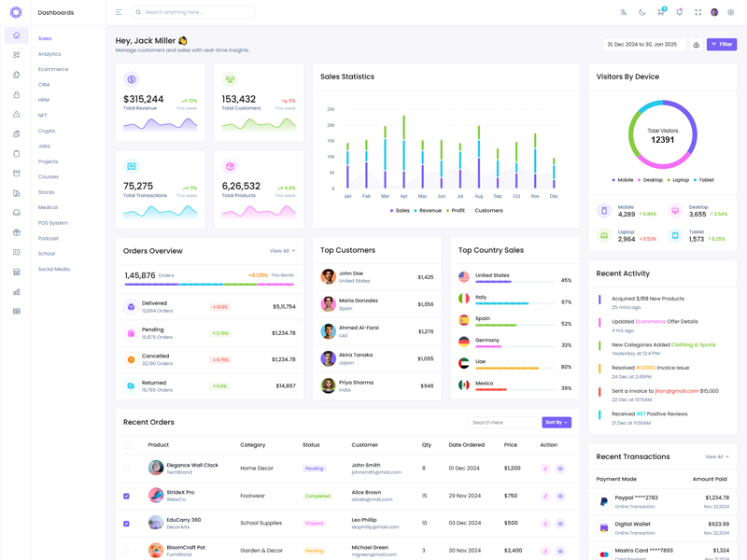Expand Orders Overview with View All
747x560 pixels.
coord(282,251)
